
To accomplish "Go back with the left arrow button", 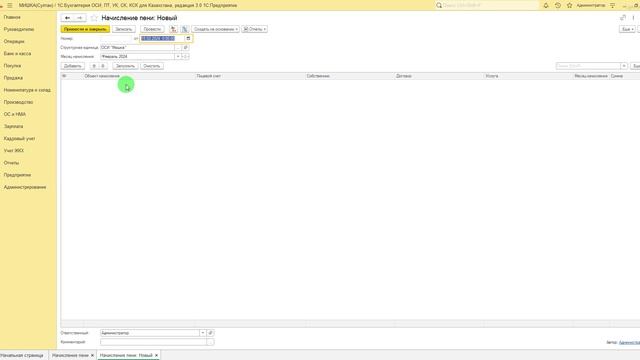I will pos(67,18).
